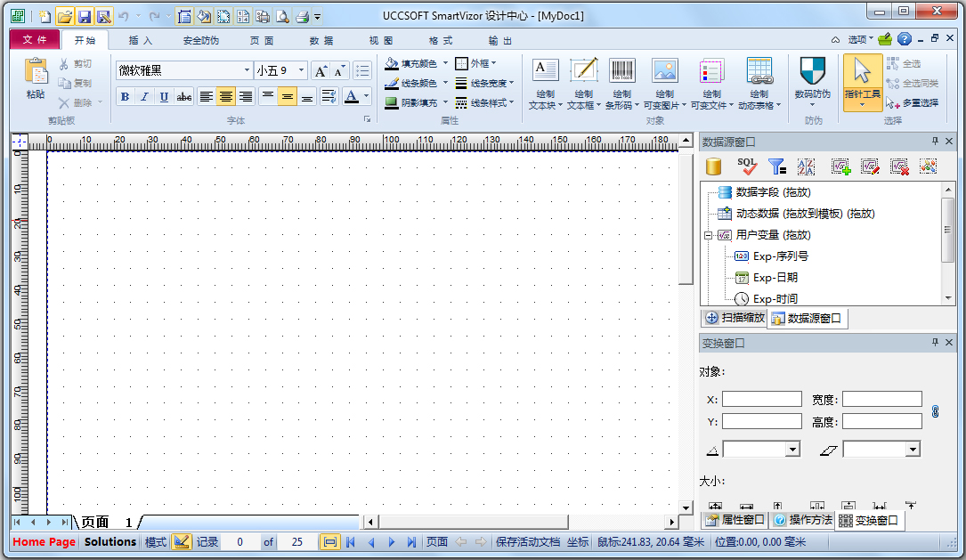Click the Open folder icon in quick access toolbar
The image size is (966, 560).
click(65, 17)
